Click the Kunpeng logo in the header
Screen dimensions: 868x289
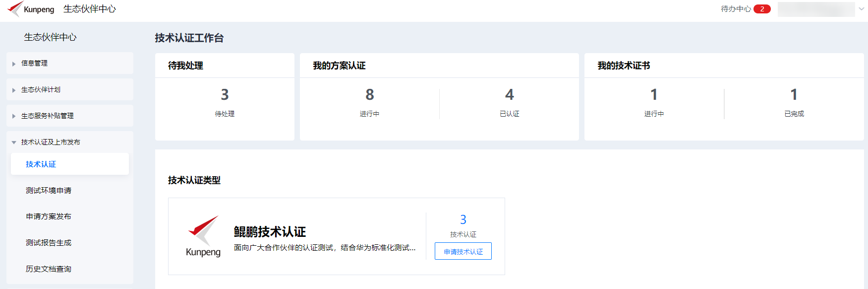pos(31,9)
